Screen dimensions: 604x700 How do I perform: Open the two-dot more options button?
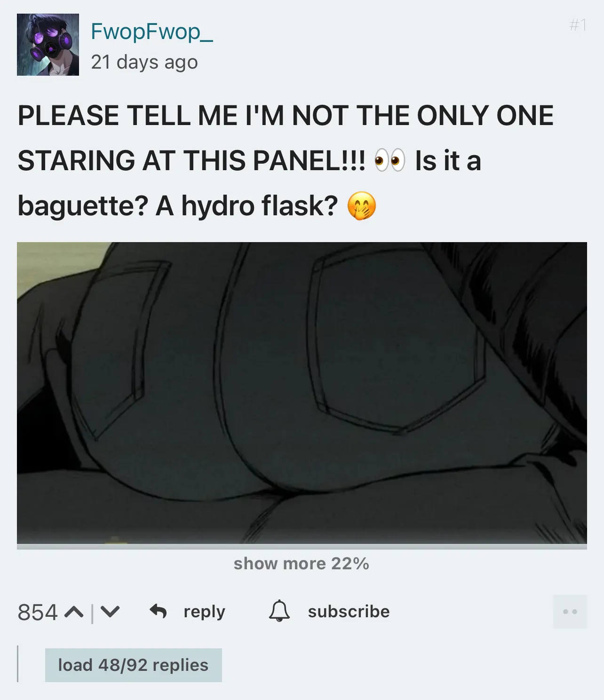coord(570,612)
